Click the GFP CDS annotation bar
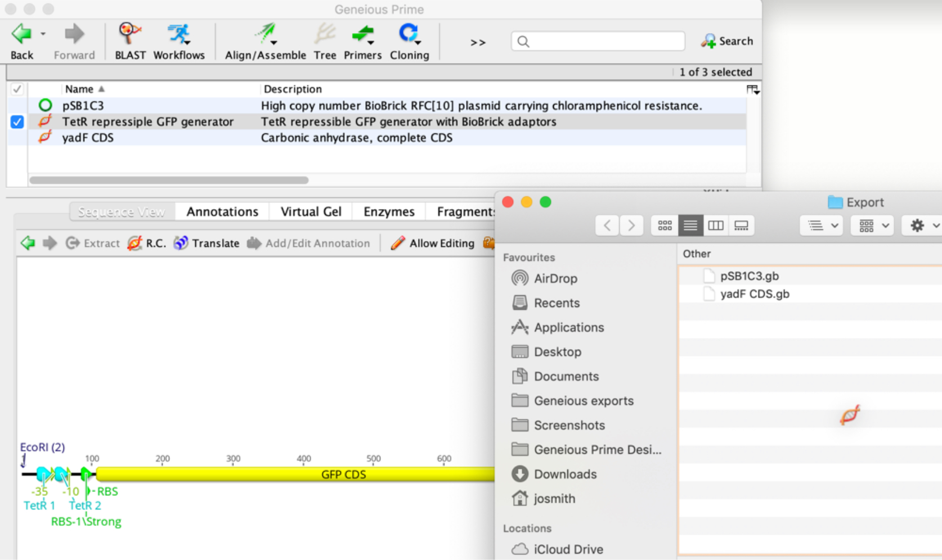The image size is (942, 560). pyautogui.click(x=295, y=474)
